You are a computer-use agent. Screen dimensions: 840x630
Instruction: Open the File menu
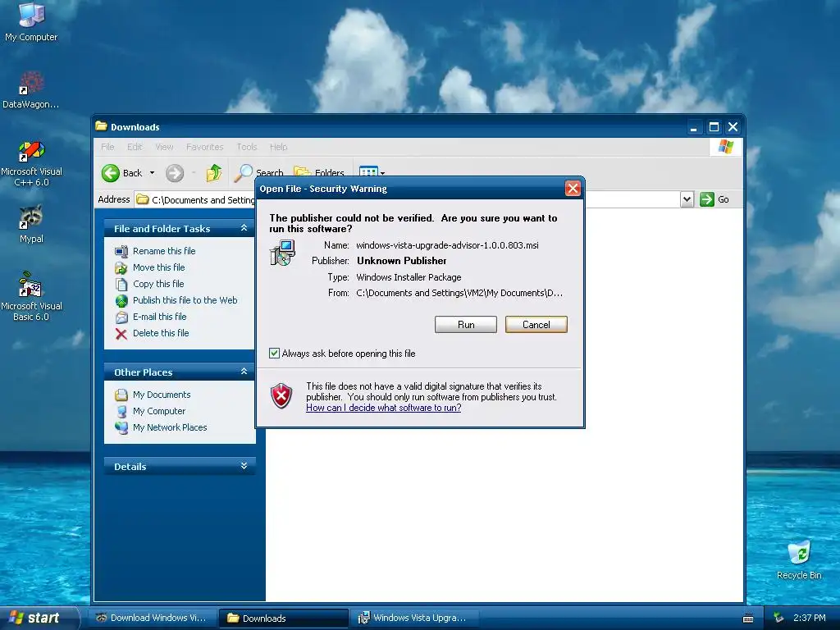point(107,147)
